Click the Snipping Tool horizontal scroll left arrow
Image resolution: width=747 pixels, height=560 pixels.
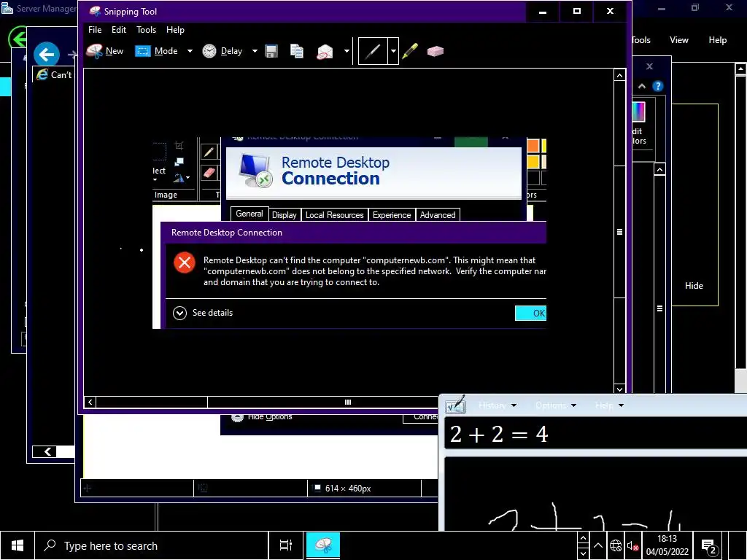click(x=90, y=402)
